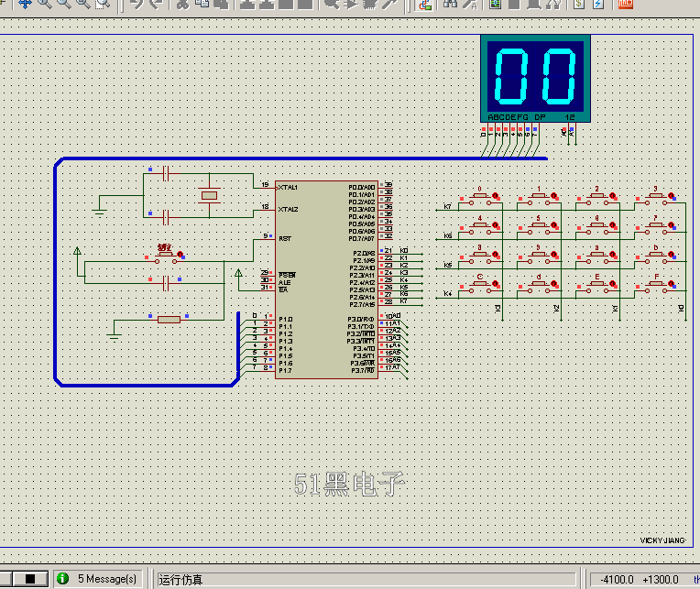
Task: Click the copy to clipboard icon
Action: (202, 4)
